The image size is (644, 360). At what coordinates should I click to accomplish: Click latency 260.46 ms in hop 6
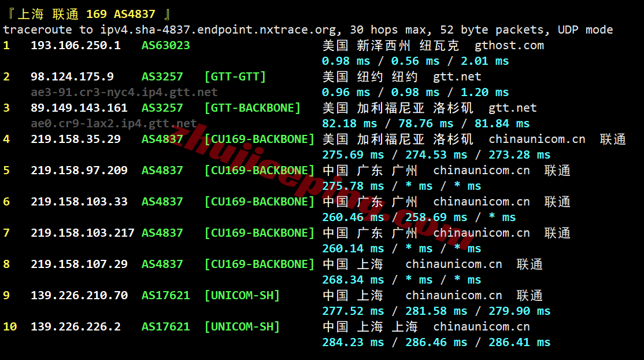[353, 218]
